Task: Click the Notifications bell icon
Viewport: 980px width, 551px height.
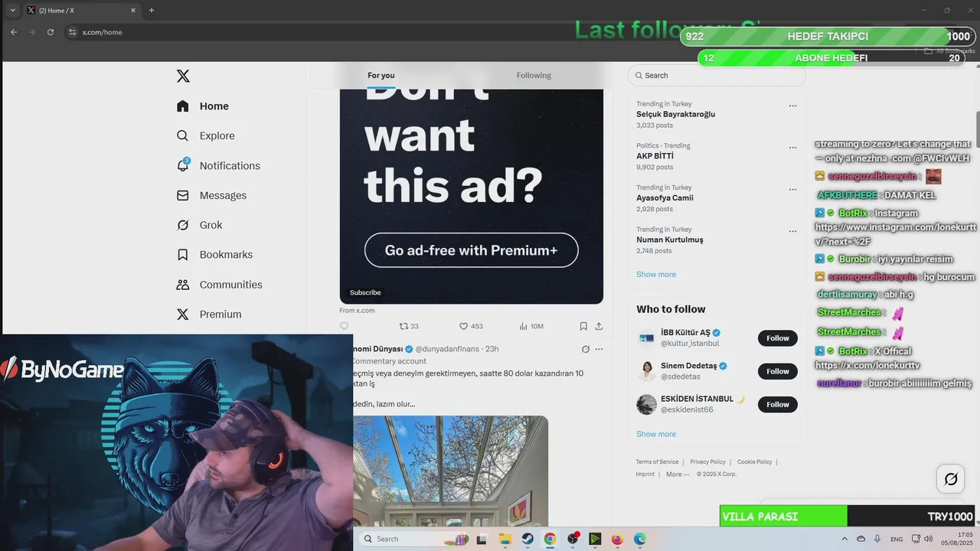Action: point(182,165)
